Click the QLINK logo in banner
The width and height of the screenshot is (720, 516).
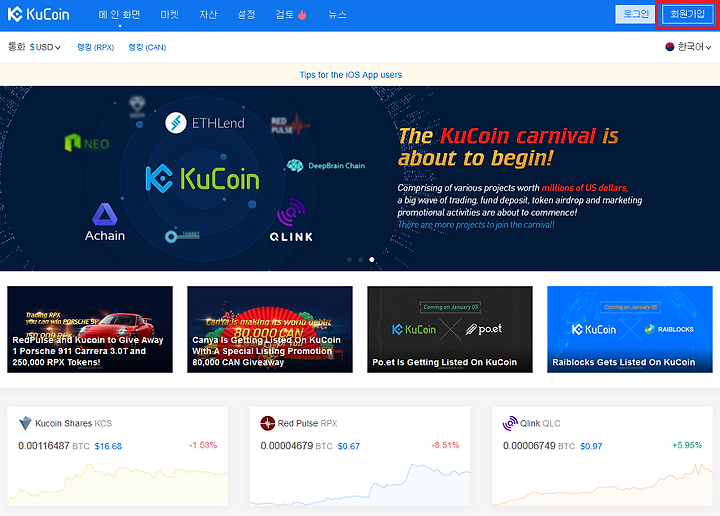[x=291, y=220]
